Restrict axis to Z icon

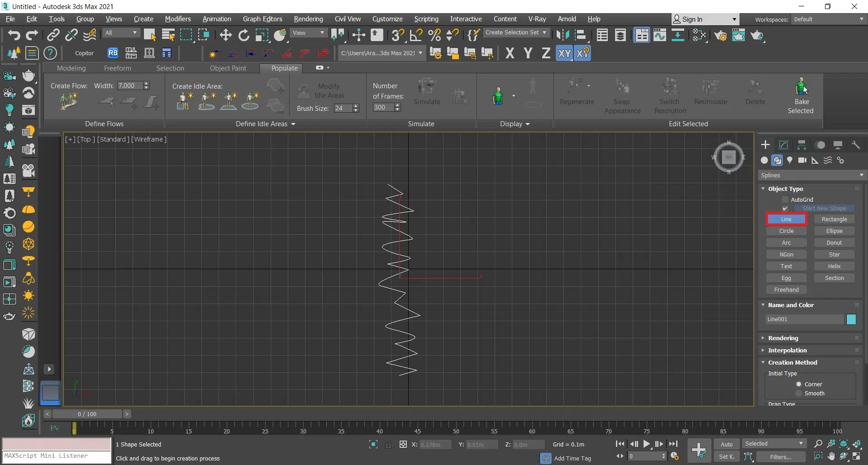(546, 53)
